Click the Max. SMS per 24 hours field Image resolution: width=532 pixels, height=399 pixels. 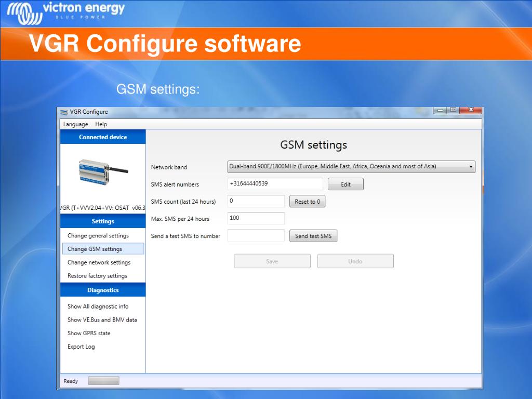(x=256, y=218)
